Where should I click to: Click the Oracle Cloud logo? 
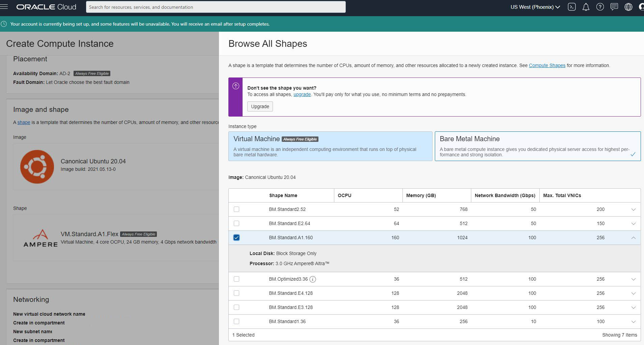(46, 7)
